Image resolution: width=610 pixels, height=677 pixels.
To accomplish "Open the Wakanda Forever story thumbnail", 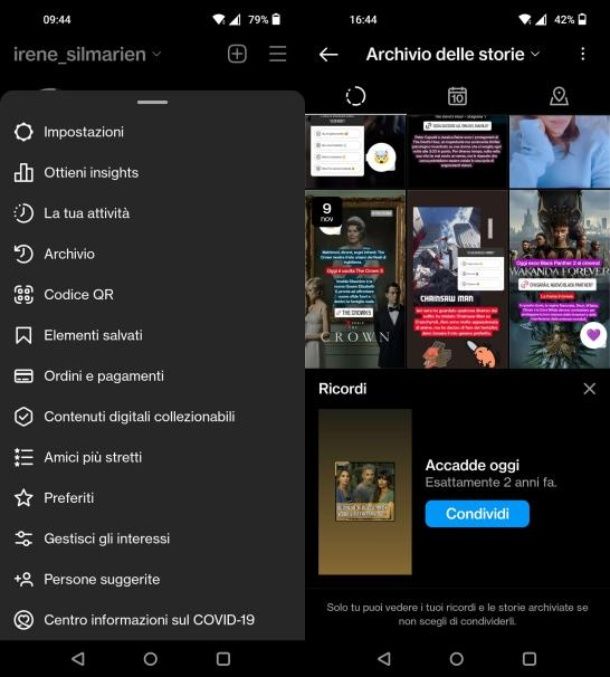I will coord(559,279).
